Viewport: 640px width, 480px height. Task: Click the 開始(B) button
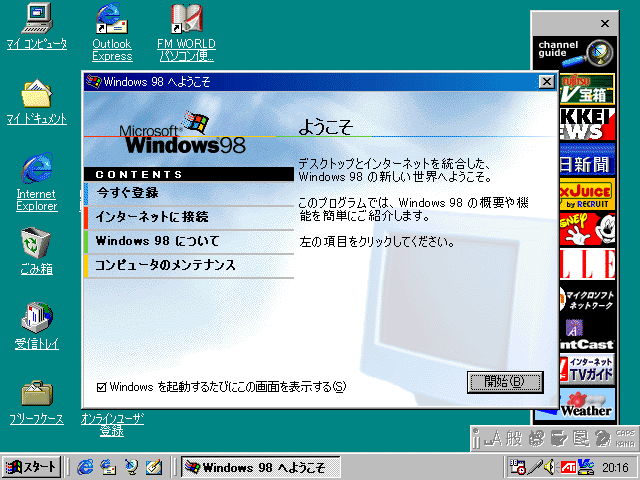tap(505, 382)
